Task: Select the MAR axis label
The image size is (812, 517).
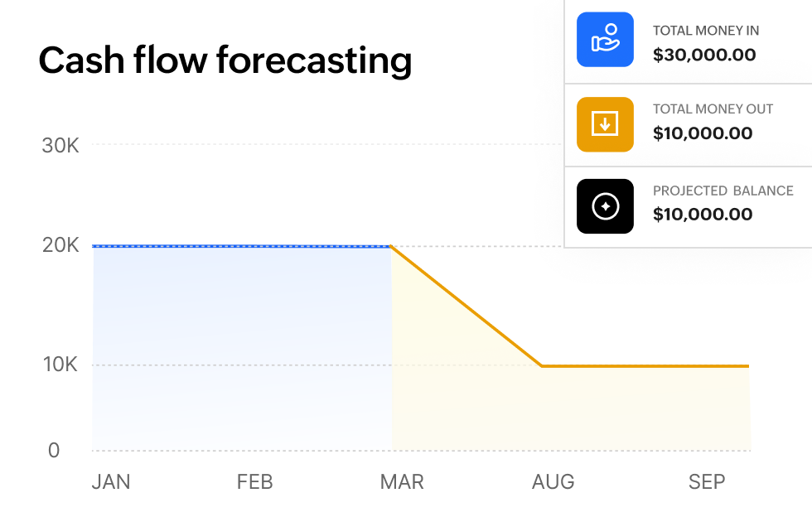Action: (403, 481)
